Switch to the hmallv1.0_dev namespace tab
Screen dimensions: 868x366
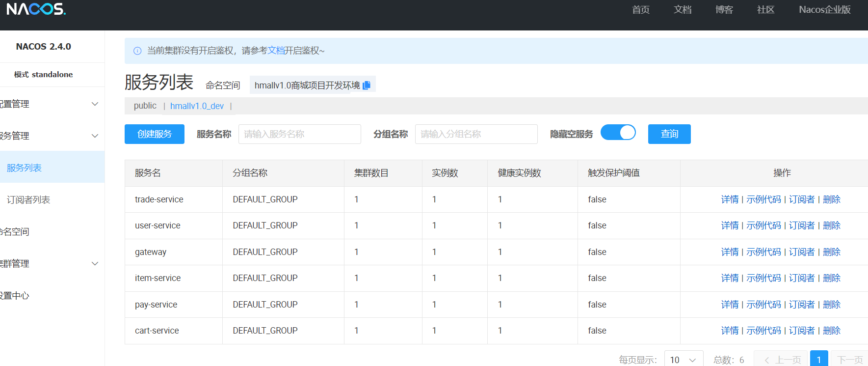point(197,106)
